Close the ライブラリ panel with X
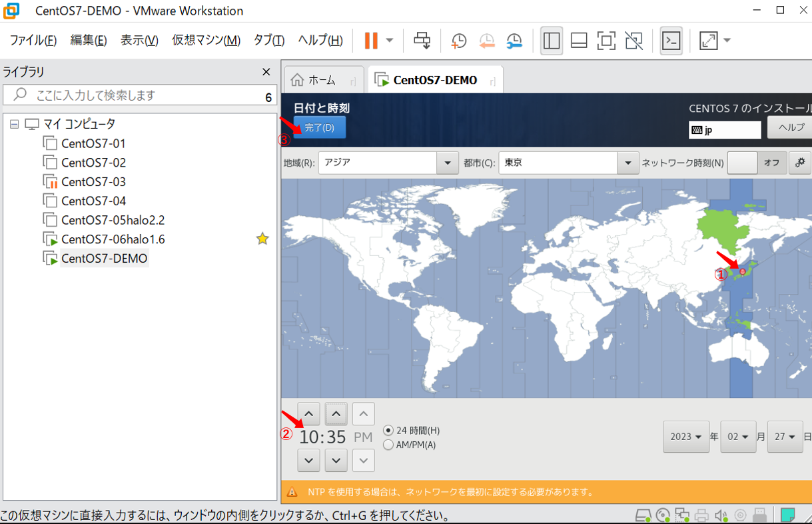Screen dimensions: 812x524 pos(266,72)
